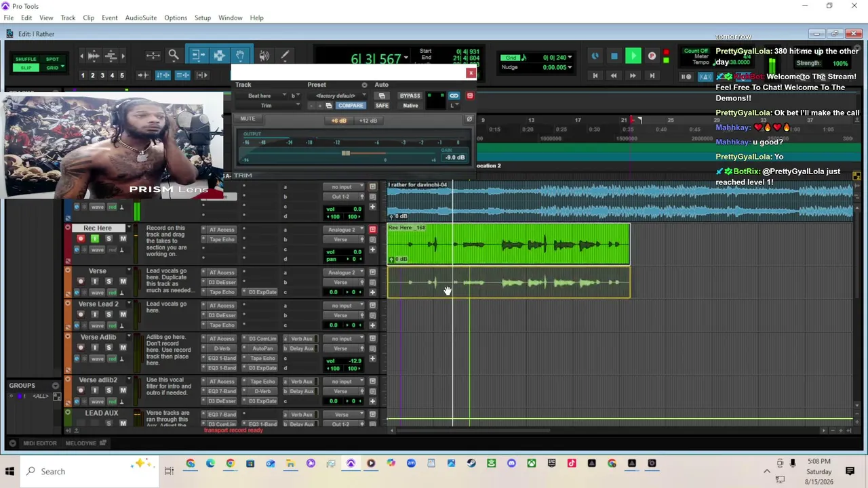Select the Rec Here_168 audio clip
This screenshot has width=868, height=488.
coord(508,244)
